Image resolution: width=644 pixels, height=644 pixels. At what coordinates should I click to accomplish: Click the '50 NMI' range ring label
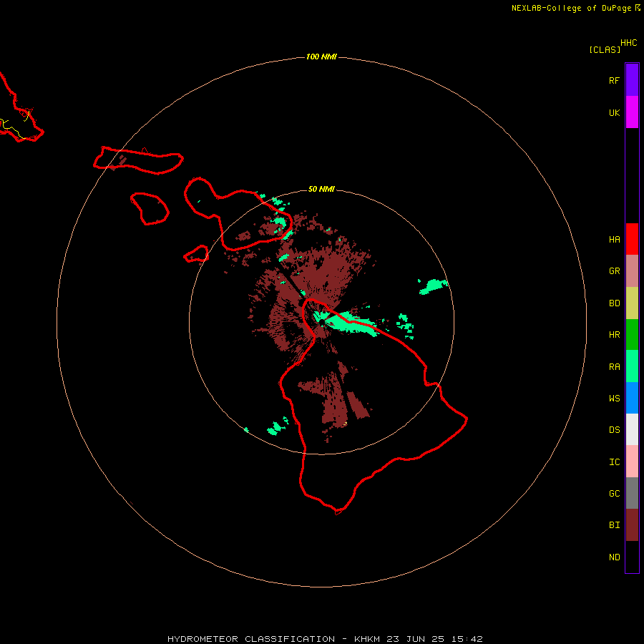coord(321,189)
